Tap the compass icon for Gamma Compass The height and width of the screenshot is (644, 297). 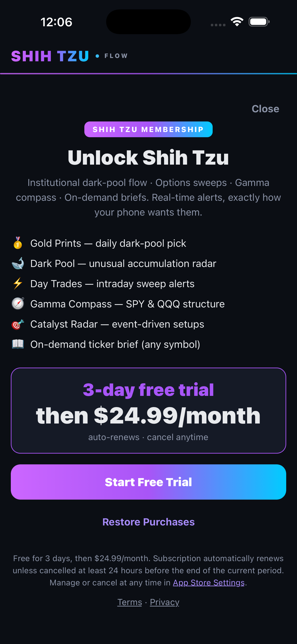pyautogui.click(x=18, y=304)
